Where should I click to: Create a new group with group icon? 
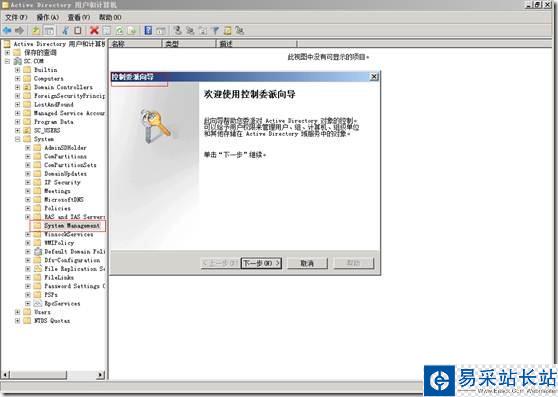click(x=190, y=31)
